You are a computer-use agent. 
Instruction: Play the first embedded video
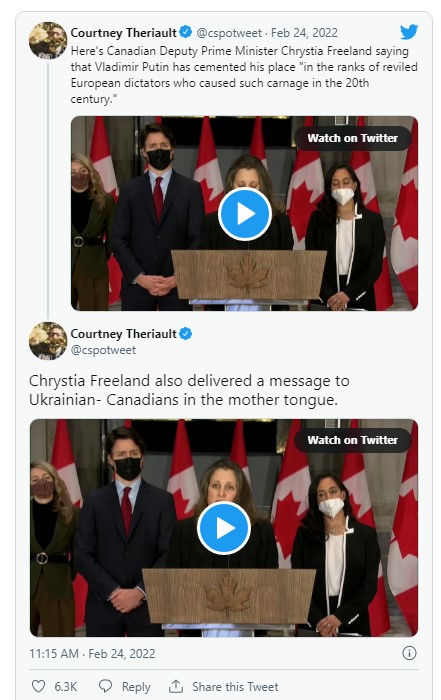[x=245, y=214]
